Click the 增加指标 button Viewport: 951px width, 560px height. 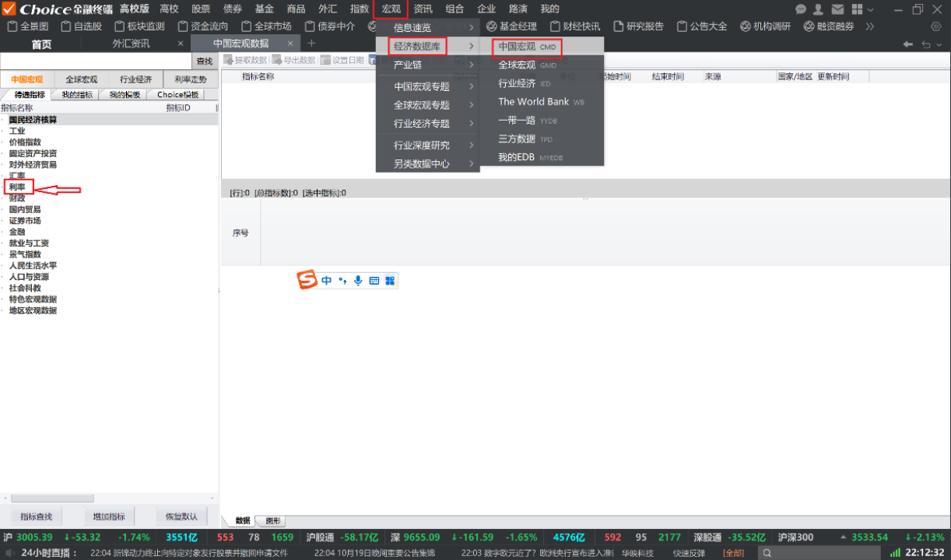click(x=108, y=516)
